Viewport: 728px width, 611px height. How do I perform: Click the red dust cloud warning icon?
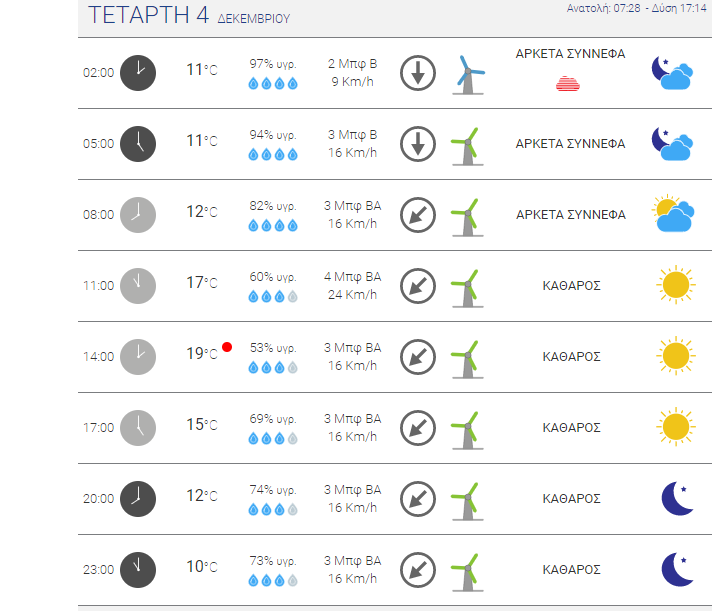tap(568, 84)
